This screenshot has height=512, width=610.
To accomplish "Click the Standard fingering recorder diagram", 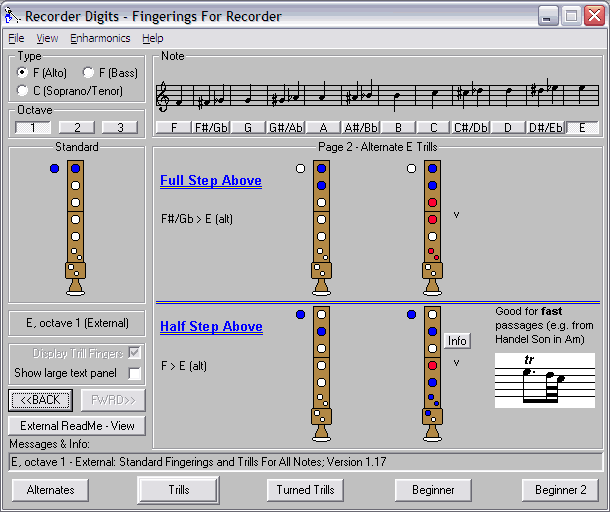I will coord(75,227).
